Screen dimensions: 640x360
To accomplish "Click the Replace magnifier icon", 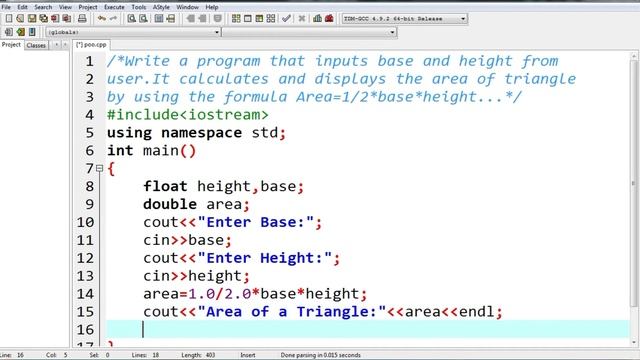I will pos(143,18).
